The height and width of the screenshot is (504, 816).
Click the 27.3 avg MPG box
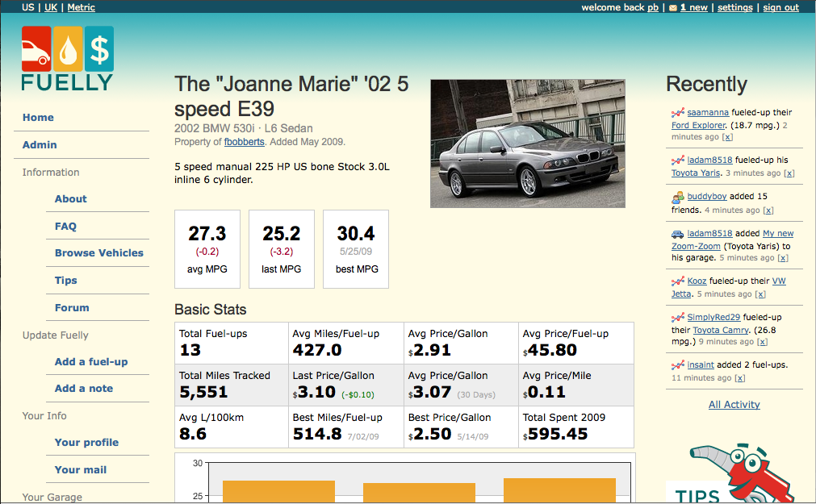click(207, 249)
